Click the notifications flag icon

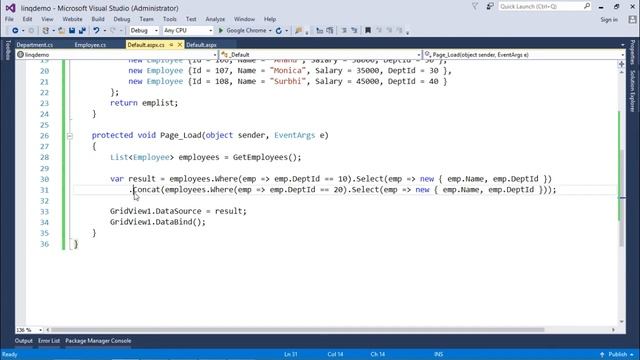coord(475,7)
